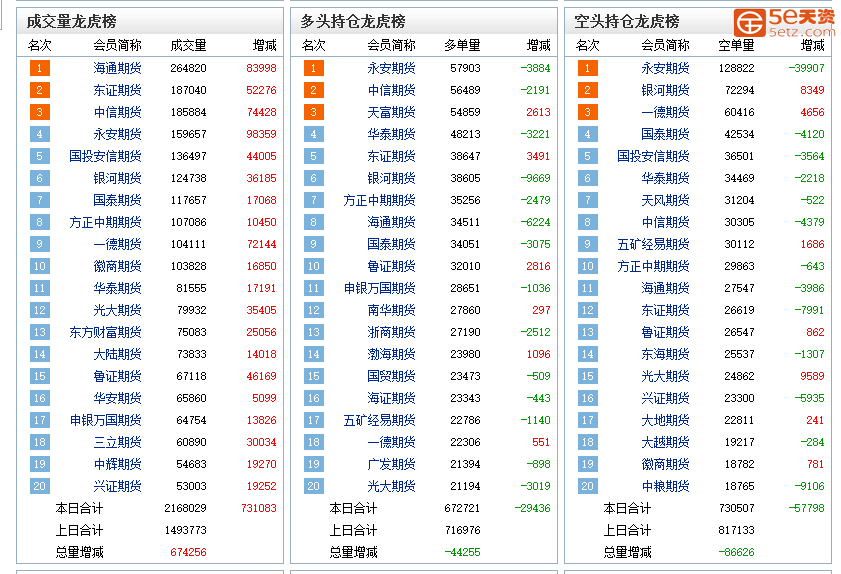Click the 空单量 column header

tap(736, 46)
